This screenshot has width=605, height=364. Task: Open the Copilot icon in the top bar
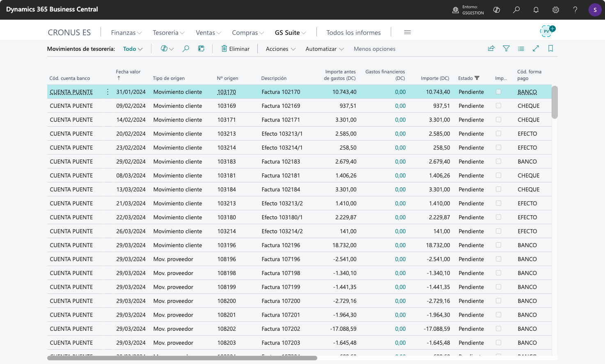pos(497,10)
